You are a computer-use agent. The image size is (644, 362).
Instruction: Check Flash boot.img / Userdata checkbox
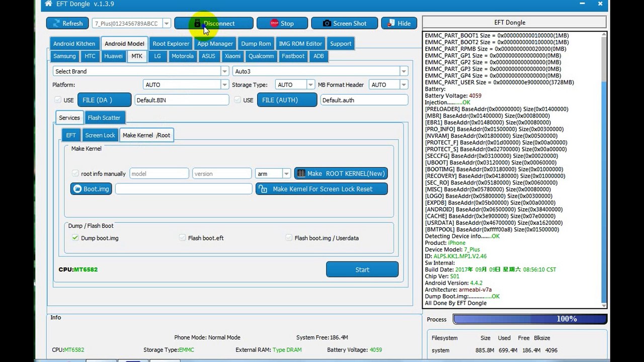point(289,238)
